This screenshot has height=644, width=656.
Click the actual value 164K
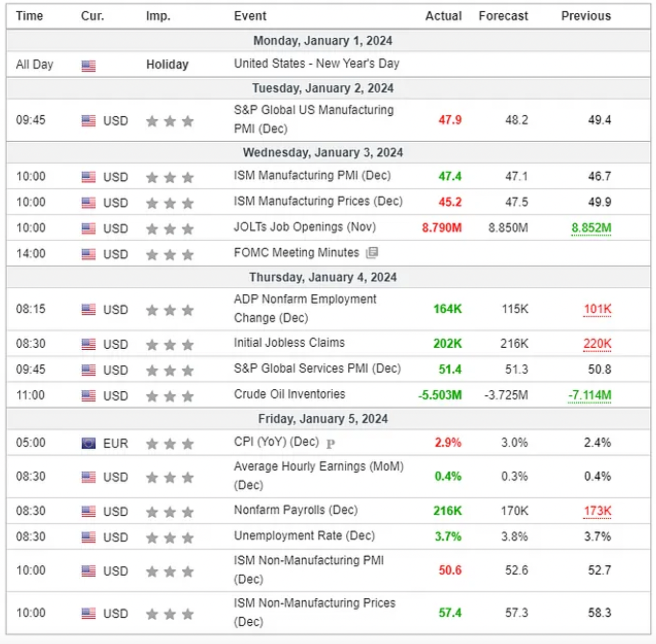point(447,309)
